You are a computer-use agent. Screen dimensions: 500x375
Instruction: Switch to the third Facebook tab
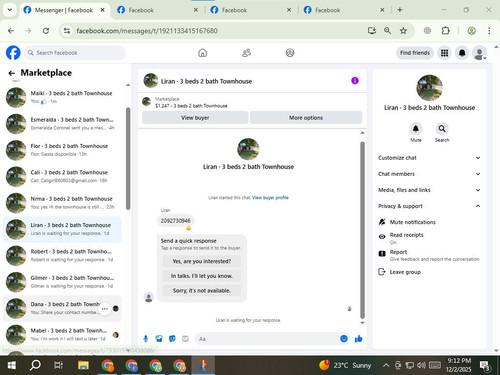click(251, 10)
